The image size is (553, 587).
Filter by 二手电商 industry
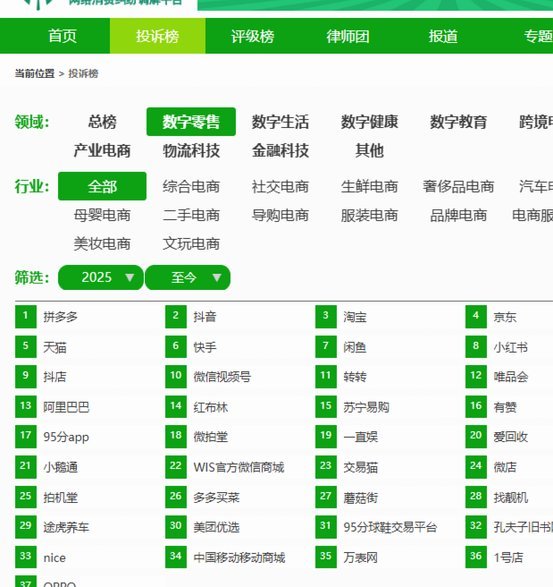tap(191, 215)
